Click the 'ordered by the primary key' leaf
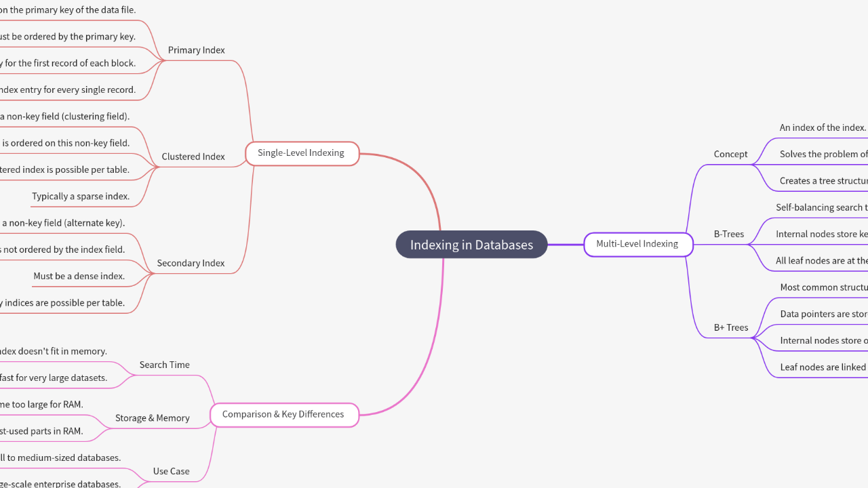 coord(68,37)
